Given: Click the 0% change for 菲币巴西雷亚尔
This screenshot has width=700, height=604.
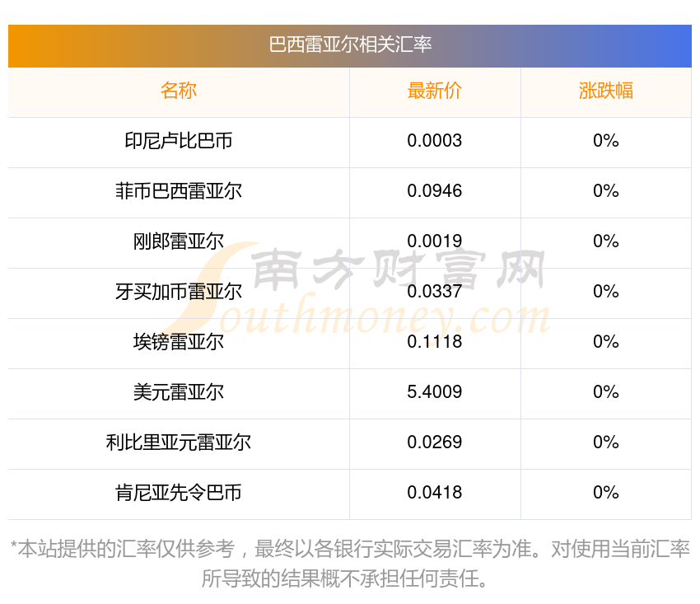Looking at the screenshot, I should (x=606, y=191).
